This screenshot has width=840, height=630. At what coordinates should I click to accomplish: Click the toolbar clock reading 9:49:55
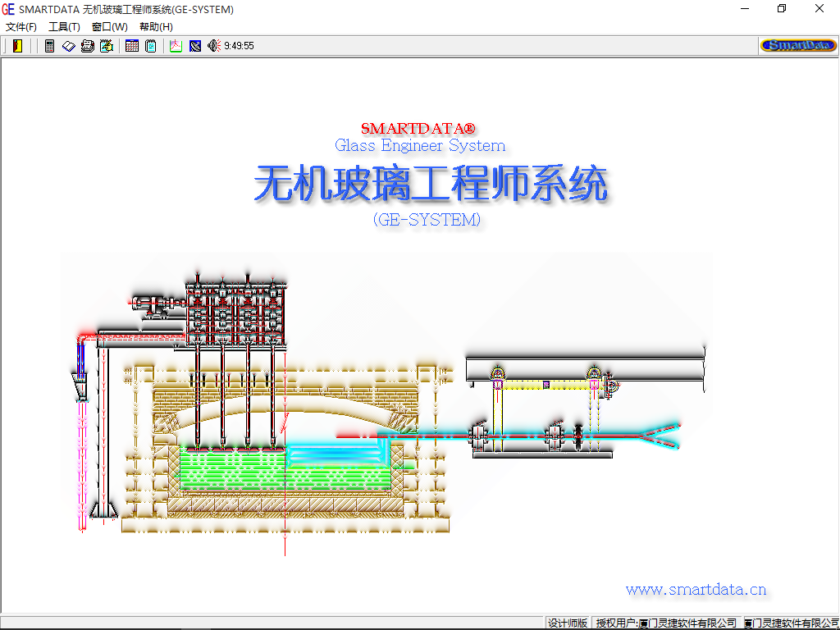(x=239, y=46)
